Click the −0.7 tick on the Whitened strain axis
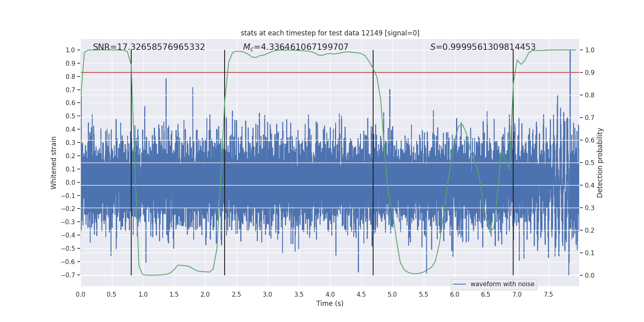The image size is (644, 322). (x=68, y=275)
